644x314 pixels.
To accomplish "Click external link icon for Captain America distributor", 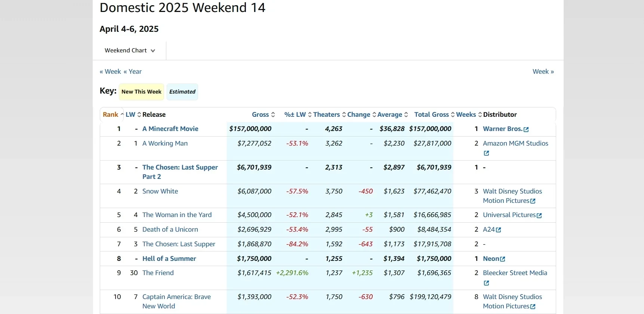I will [533, 307].
